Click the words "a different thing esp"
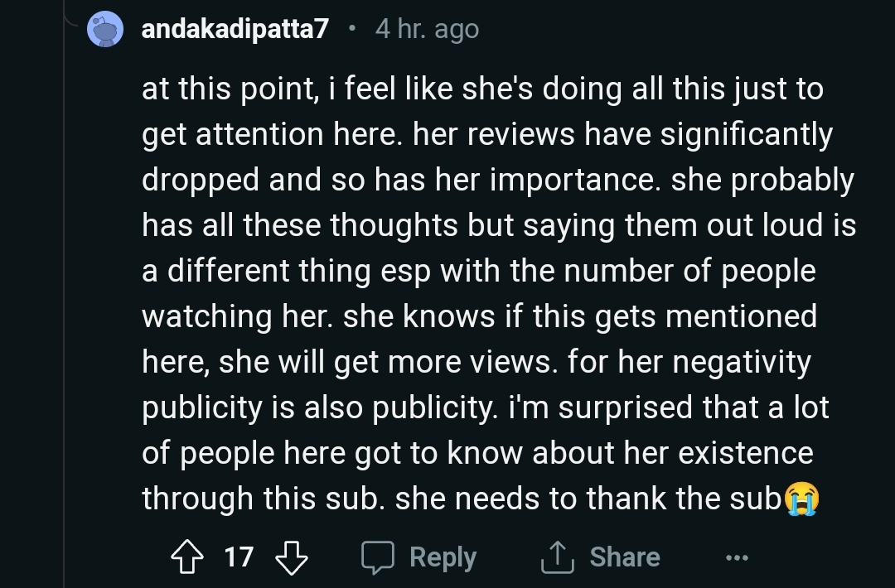This screenshot has height=588, width=895. 283,271
